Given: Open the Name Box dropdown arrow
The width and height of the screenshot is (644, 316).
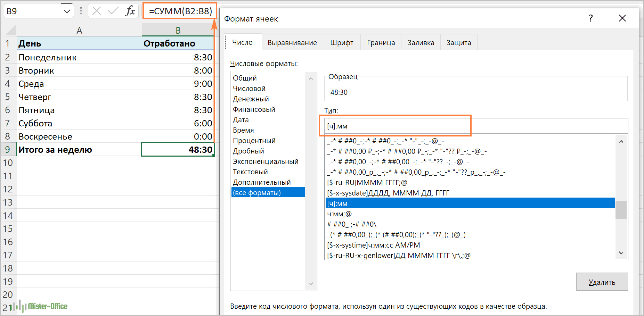Looking at the screenshot, I should [67, 11].
